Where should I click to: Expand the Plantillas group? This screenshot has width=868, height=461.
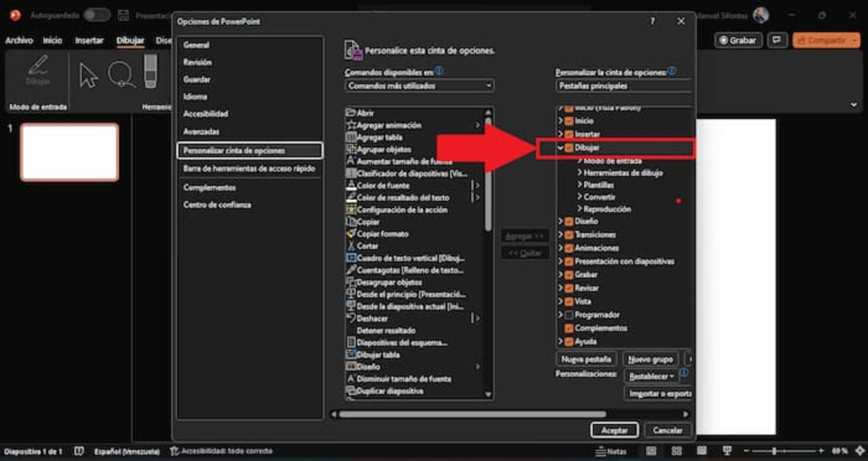[x=580, y=185]
